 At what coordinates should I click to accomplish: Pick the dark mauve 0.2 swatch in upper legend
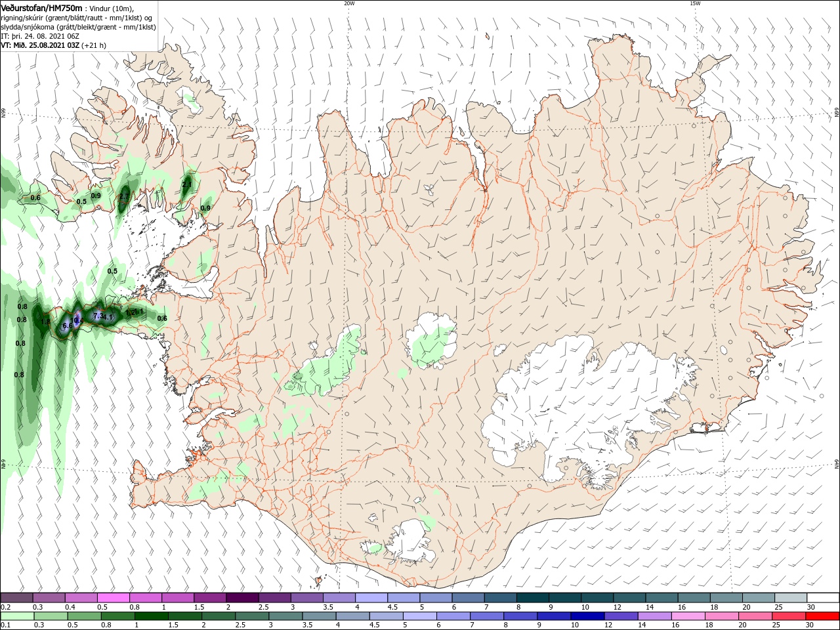pos(16,598)
